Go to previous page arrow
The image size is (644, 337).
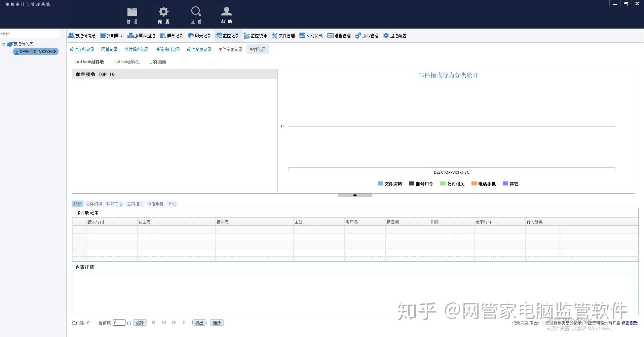(164, 323)
